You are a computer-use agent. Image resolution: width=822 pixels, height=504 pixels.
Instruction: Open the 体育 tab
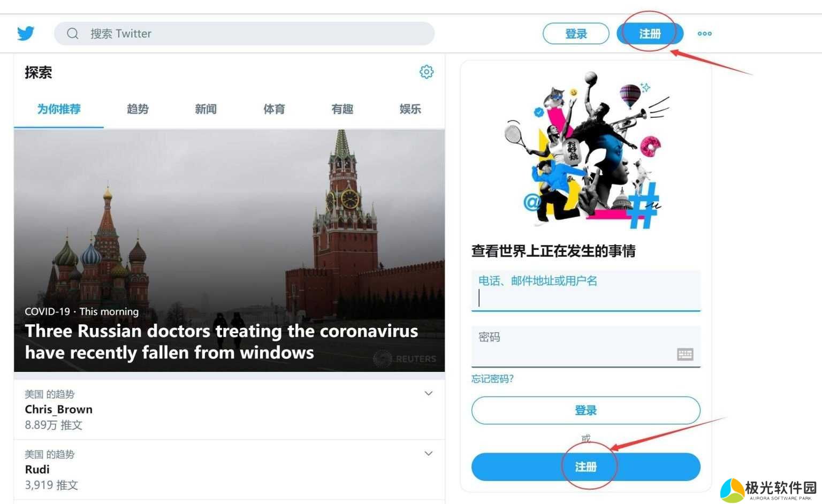click(274, 109)
